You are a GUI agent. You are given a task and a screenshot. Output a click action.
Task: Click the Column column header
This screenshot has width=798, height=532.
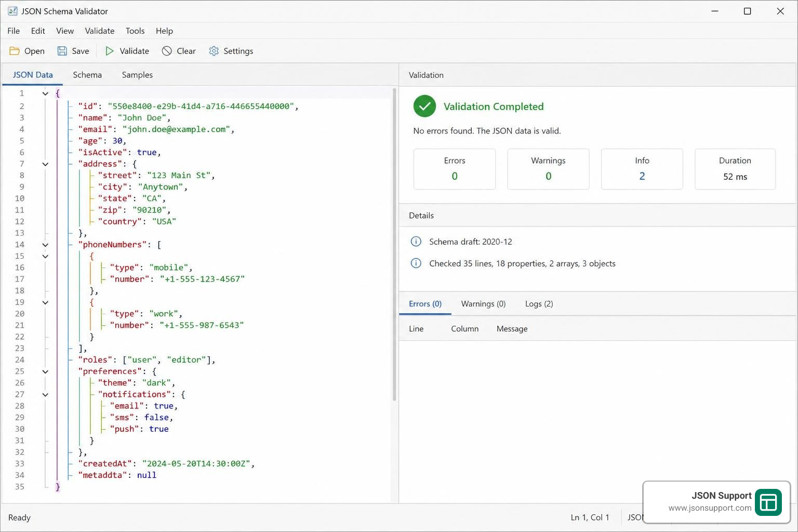coord(464,329)
